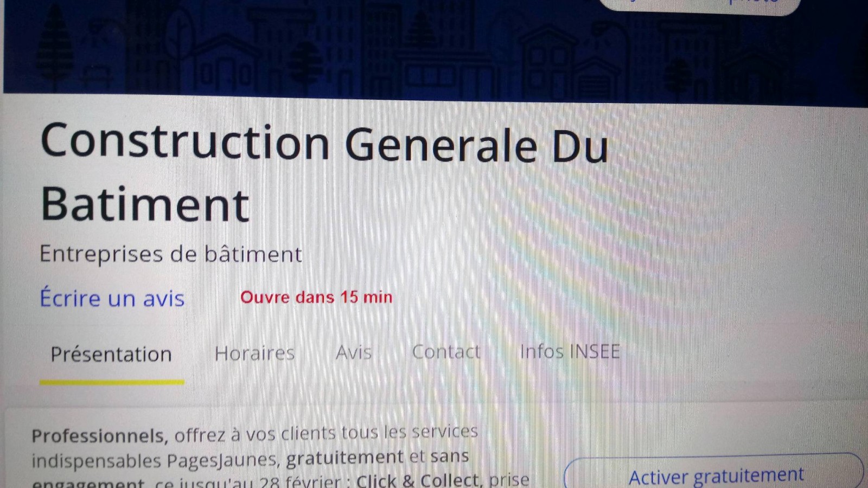The height and width of the screenshot is (488, 868).
Task: Click the bold gratuitement word in the notice
Action: [x=345, y=458]
